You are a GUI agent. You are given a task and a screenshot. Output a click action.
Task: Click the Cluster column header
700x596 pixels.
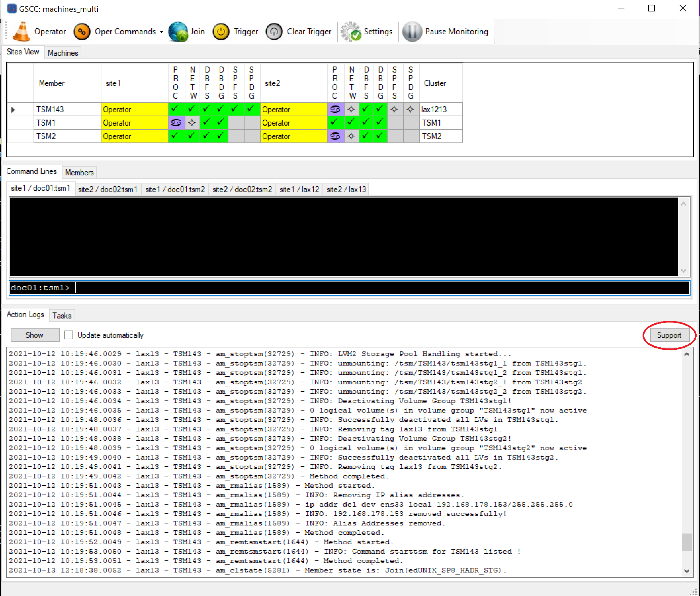[441, 83]
